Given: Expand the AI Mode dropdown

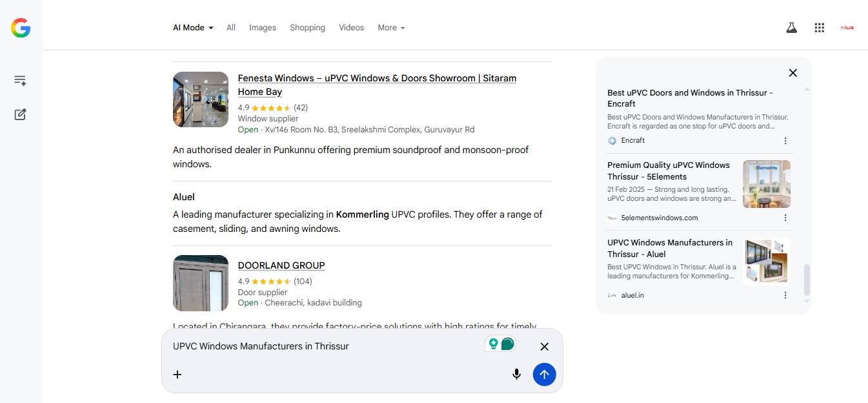Looking at the screenshot, I should (193, 28).
